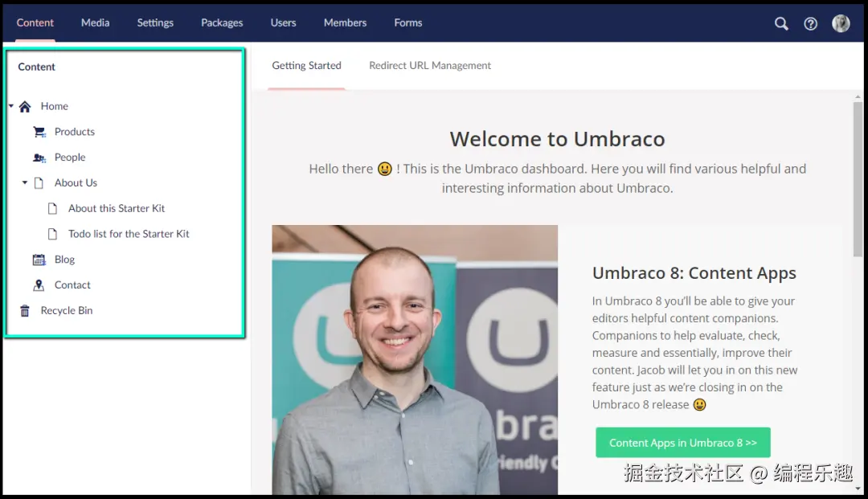Viewport: 868px width, 499px height.
Task: Click the dashboard vertical scrollbar thumb
Action: tap(858, 178)
